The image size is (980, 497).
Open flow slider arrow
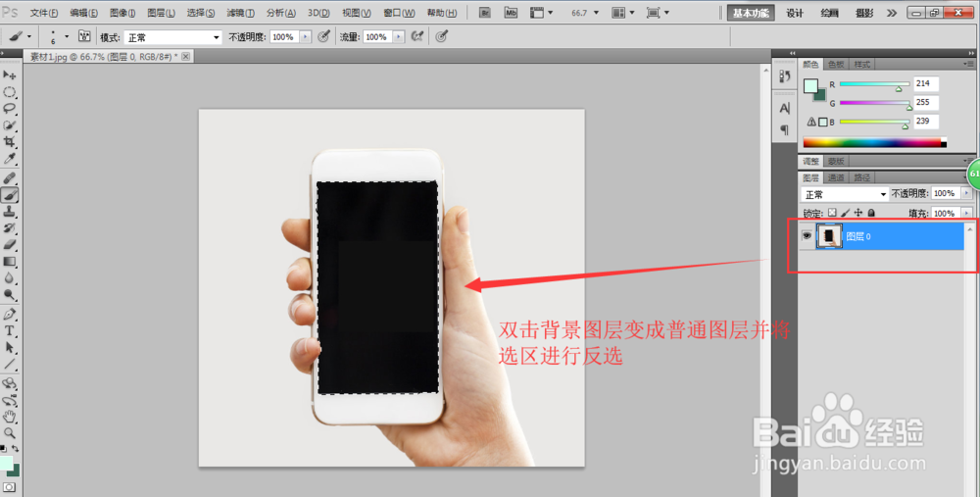click(399, 37)
